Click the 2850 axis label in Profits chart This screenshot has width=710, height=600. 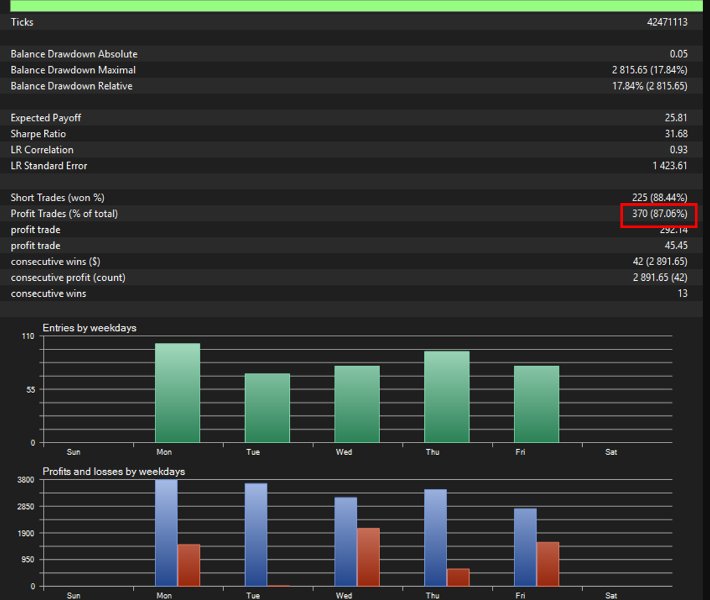pyautogui.click(x=26, y=507)
